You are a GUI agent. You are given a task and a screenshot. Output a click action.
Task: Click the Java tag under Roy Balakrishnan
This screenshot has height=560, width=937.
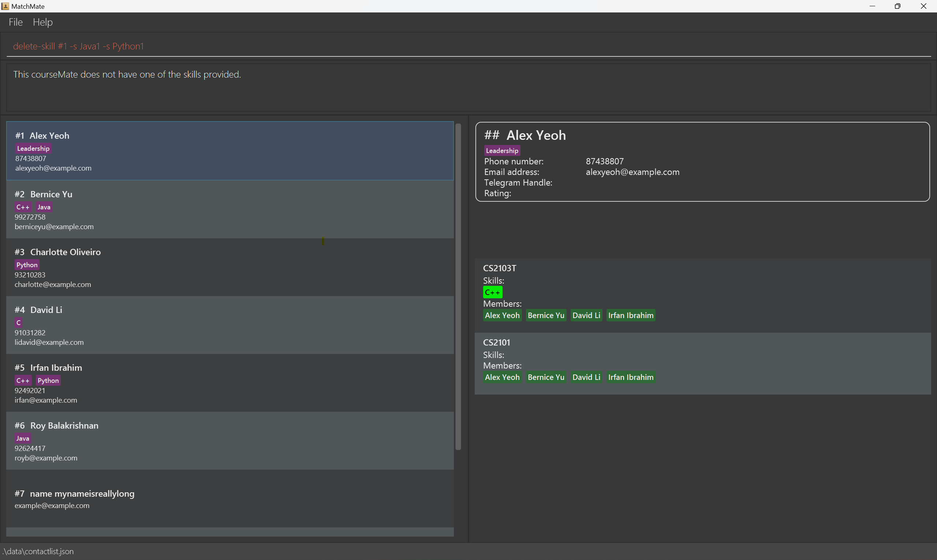tap(23, 438)
